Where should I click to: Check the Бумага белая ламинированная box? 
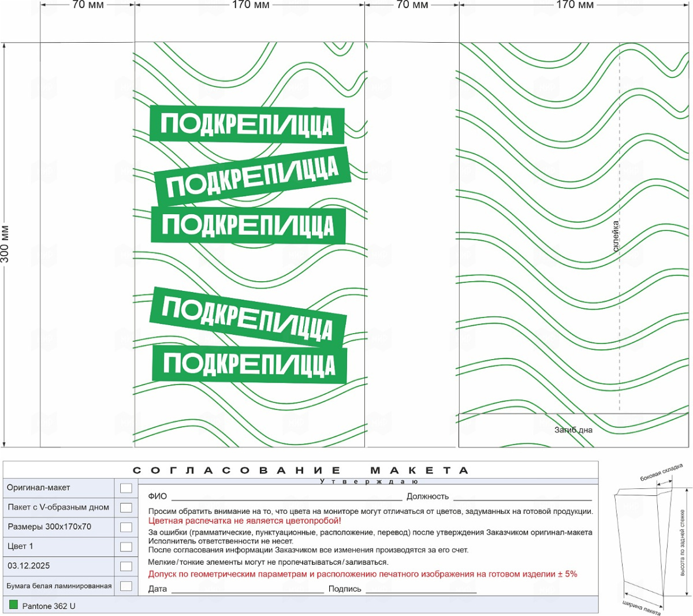(x=126, y=586)
